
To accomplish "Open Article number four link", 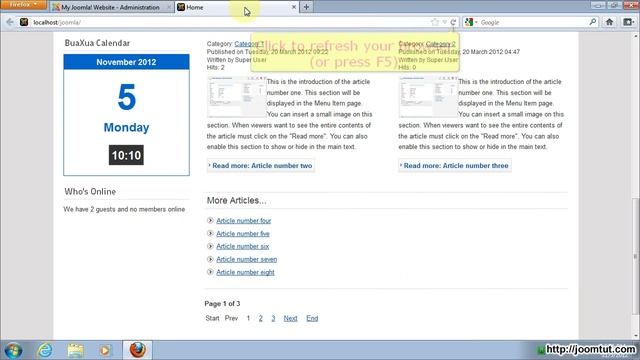I will (x=244, y=221).
